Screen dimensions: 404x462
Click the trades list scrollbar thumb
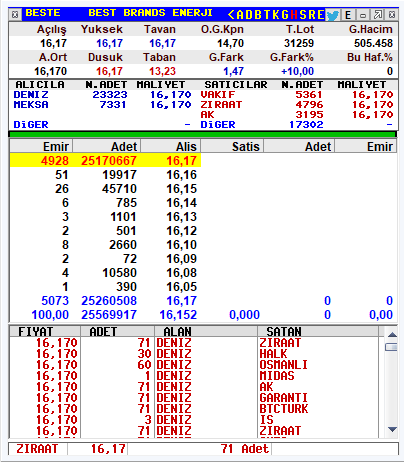point(392,347)
